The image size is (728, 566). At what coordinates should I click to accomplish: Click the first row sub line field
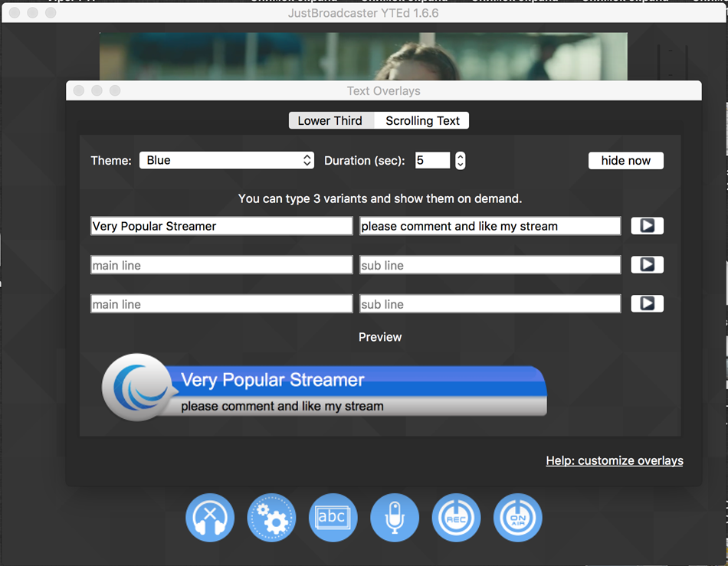tap(490, 226)
